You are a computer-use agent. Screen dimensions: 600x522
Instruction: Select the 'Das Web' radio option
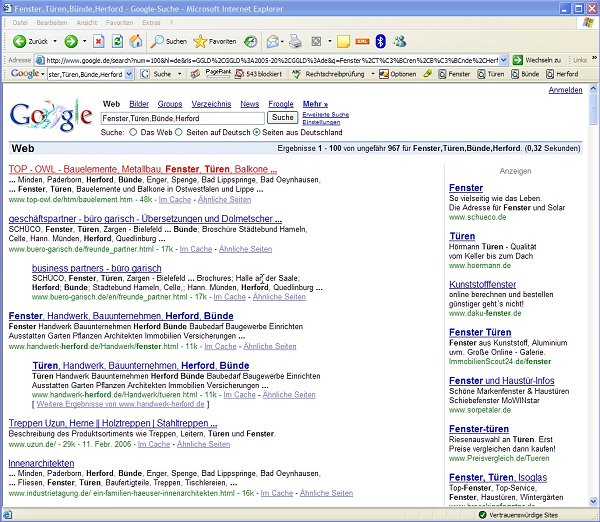(x=134, y=132)
